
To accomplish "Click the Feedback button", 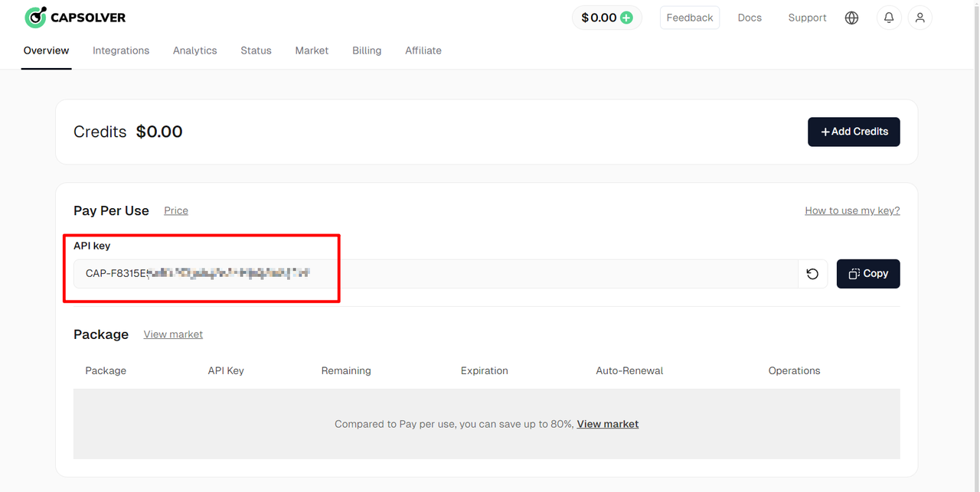I will 690,18.
